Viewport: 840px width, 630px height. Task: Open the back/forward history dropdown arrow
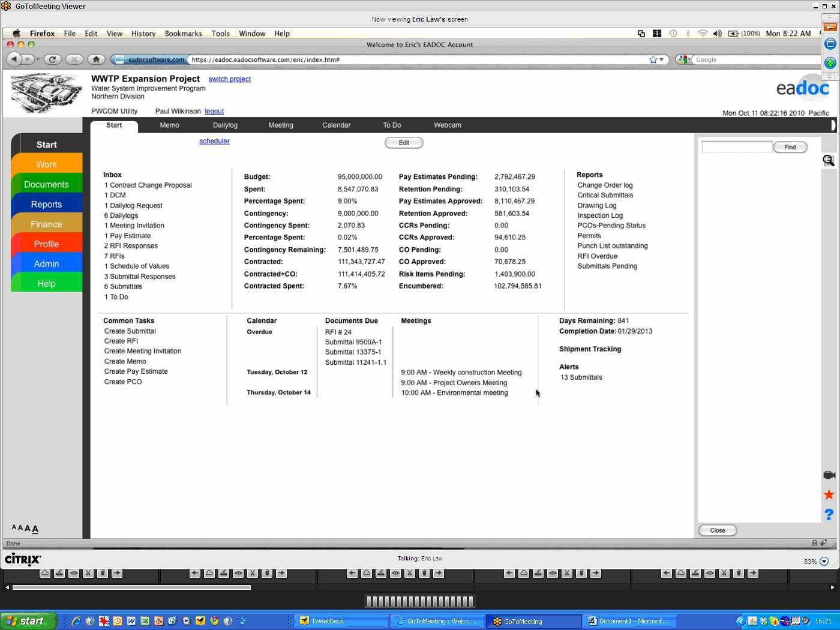[37, 59]
